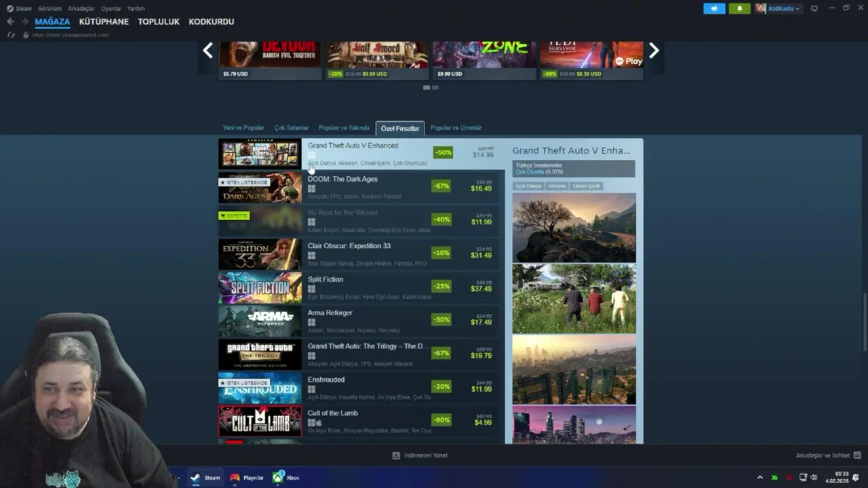Open the announcements megaphone button
Image resolution: width=868 pixels, height=488 pixels.
pyautogui.click(x=714, y=8)
